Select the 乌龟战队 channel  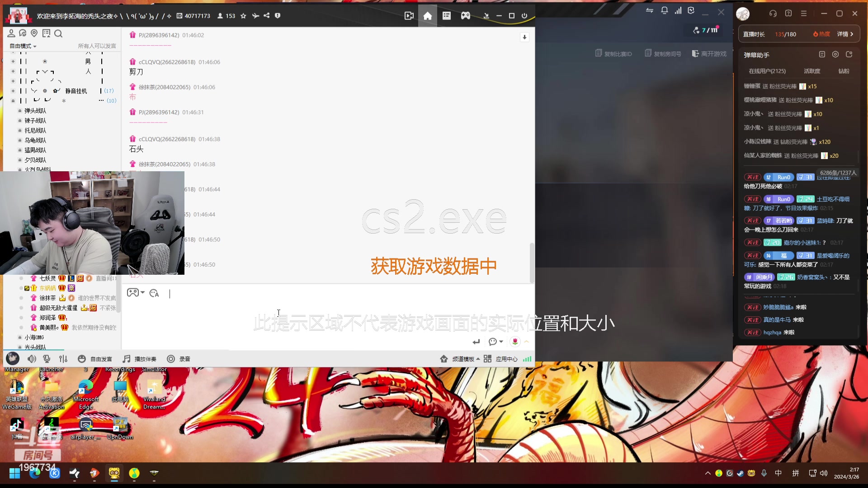pos(35,141)
